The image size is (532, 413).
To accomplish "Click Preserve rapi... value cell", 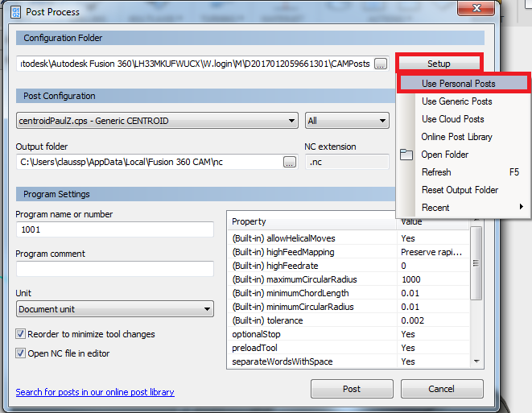I will [431, 252].
